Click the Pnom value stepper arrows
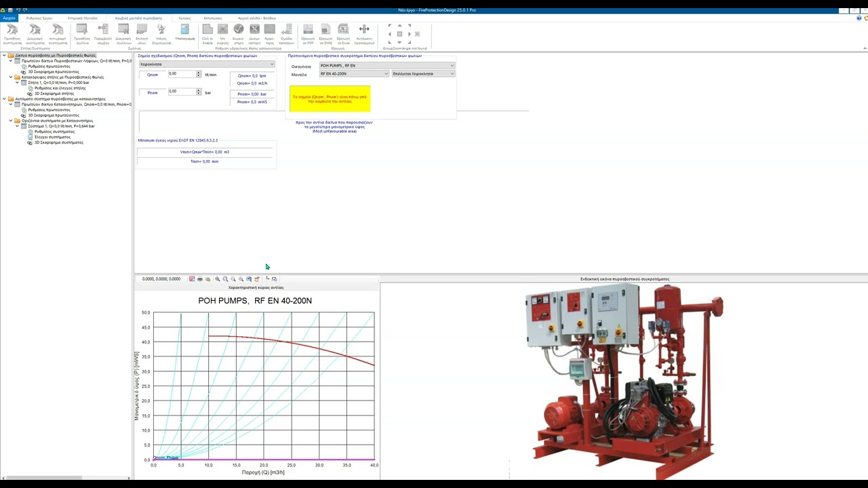This screenshot has width=868, height=488. (x=199, y=91)
